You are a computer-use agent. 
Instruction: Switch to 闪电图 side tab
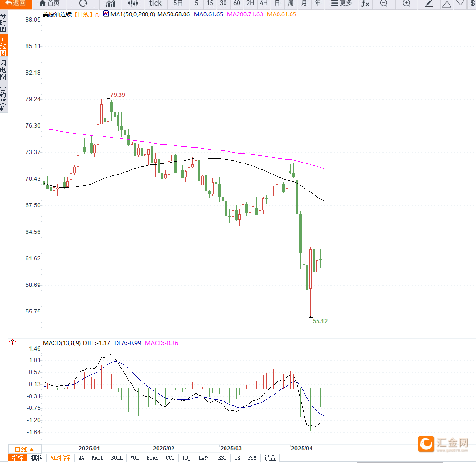coord(3,69)
